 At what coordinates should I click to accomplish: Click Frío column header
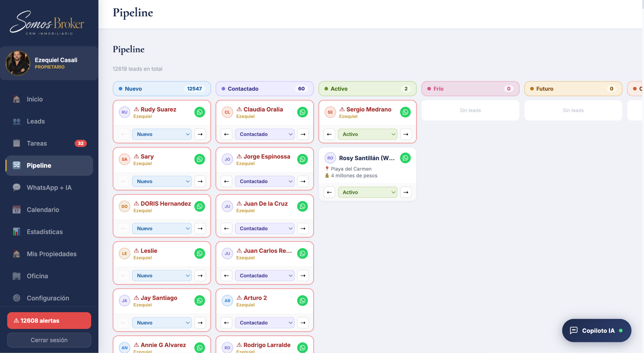[470, 89]
